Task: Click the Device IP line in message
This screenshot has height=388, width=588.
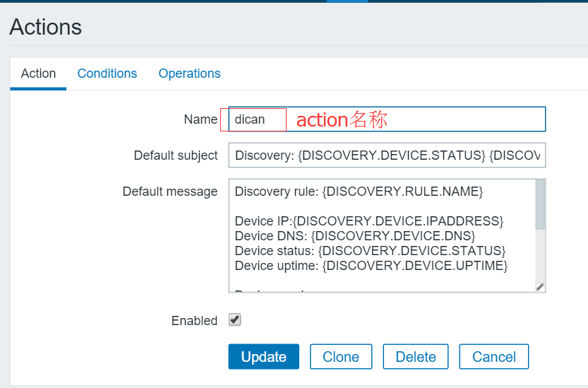Action: coord(369,221)
